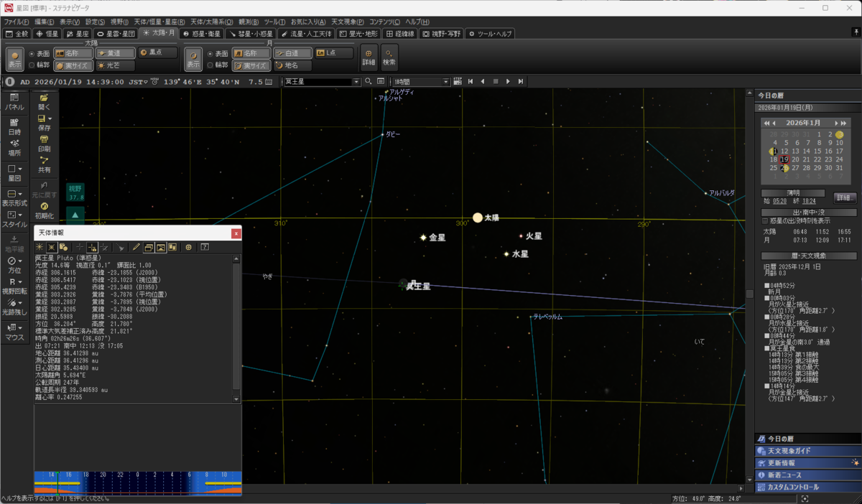
Task: Click the 検索 search button in ribbon
Action: click(x=389, y=57)
